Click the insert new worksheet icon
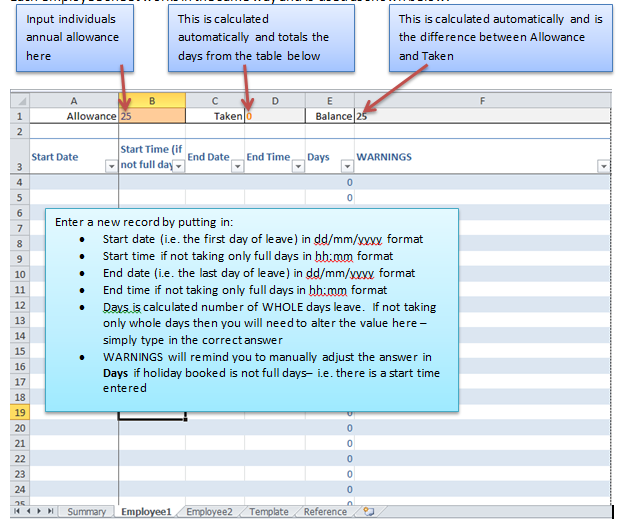The image size is (619, 525). click(368, 512)
